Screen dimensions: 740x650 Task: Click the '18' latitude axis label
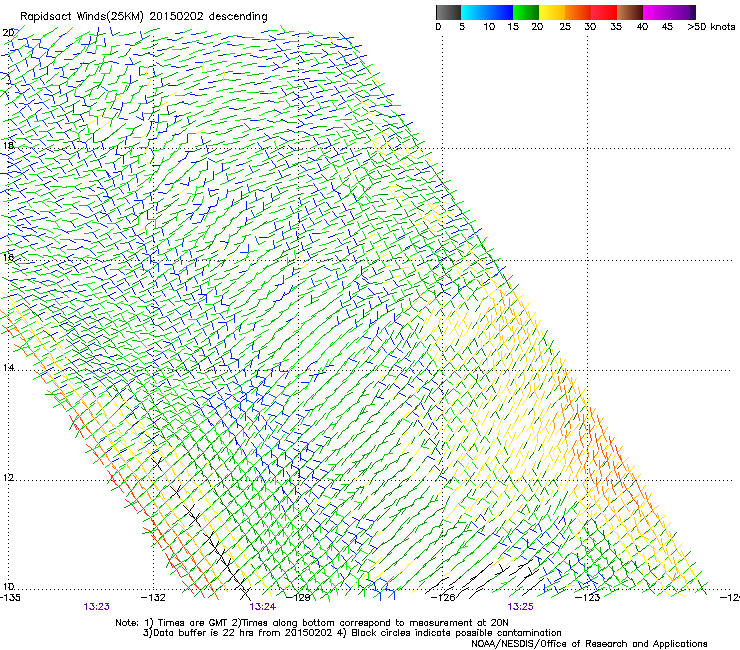coord(8,145)
